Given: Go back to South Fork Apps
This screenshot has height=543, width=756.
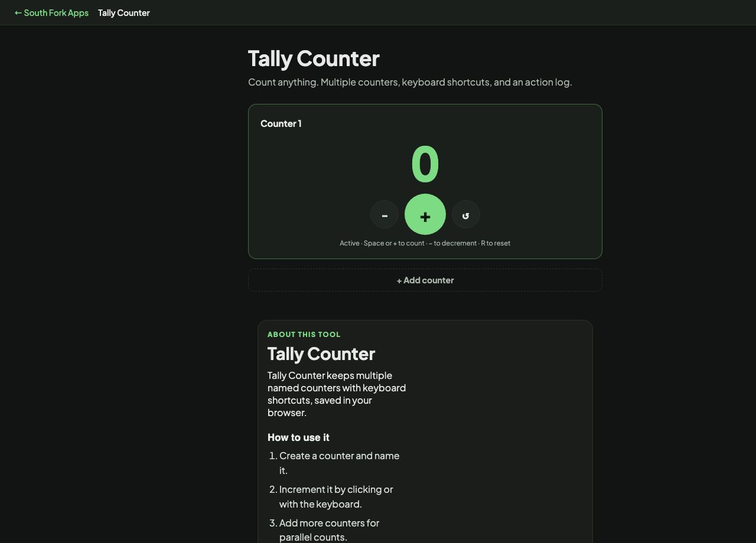Looking at the screenshot, I should coord(51,12).
